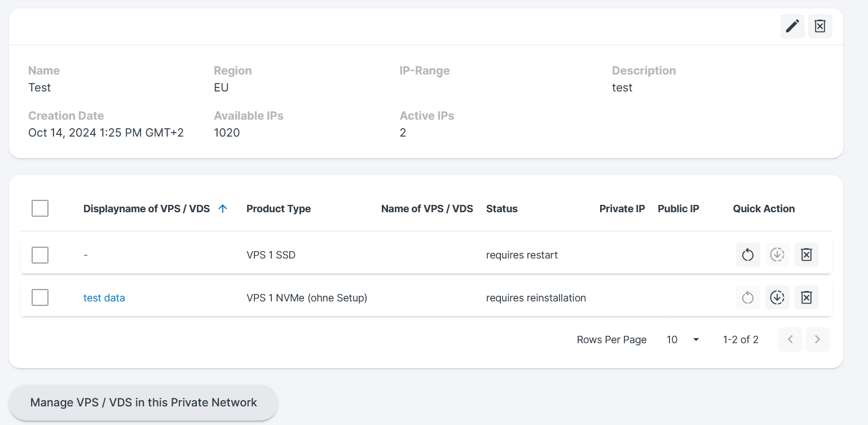The image size is (868, 425).
Task: Click 'VPS 1 NVMe (ohne Setup)' cell
Action: point(307,298)
